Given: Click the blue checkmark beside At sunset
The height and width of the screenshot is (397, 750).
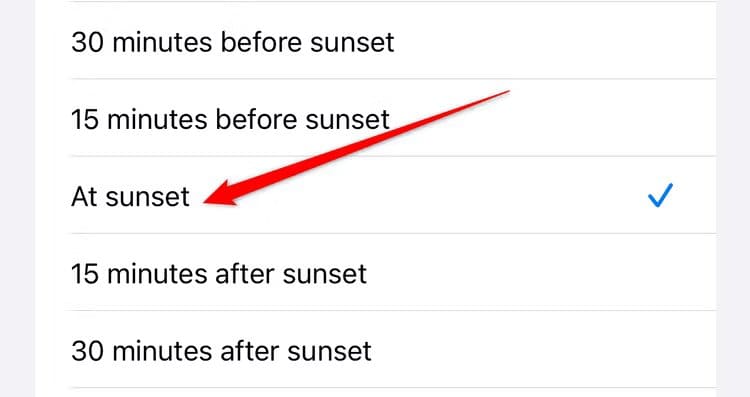Looking at the screenshot, I should 660,195.
